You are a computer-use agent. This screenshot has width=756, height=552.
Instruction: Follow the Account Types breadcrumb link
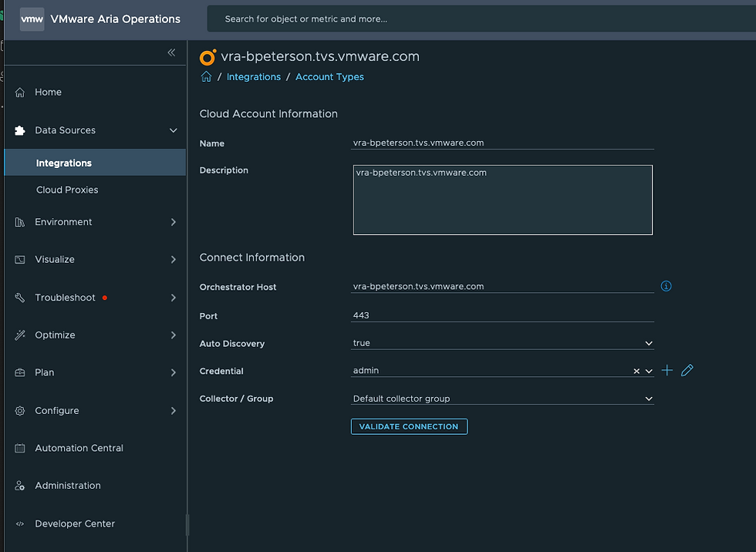[330, 77]
